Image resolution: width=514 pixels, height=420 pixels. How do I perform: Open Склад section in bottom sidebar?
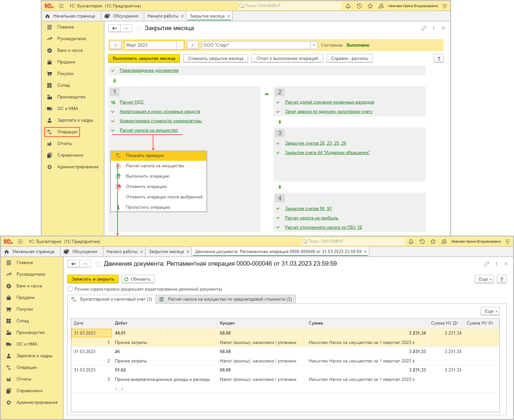(23, 321)
